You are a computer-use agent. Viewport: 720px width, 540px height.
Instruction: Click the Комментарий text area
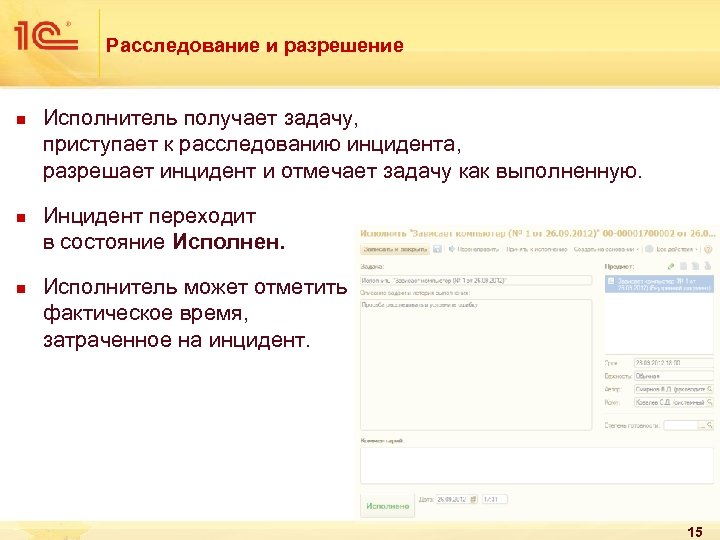point(537,465)
